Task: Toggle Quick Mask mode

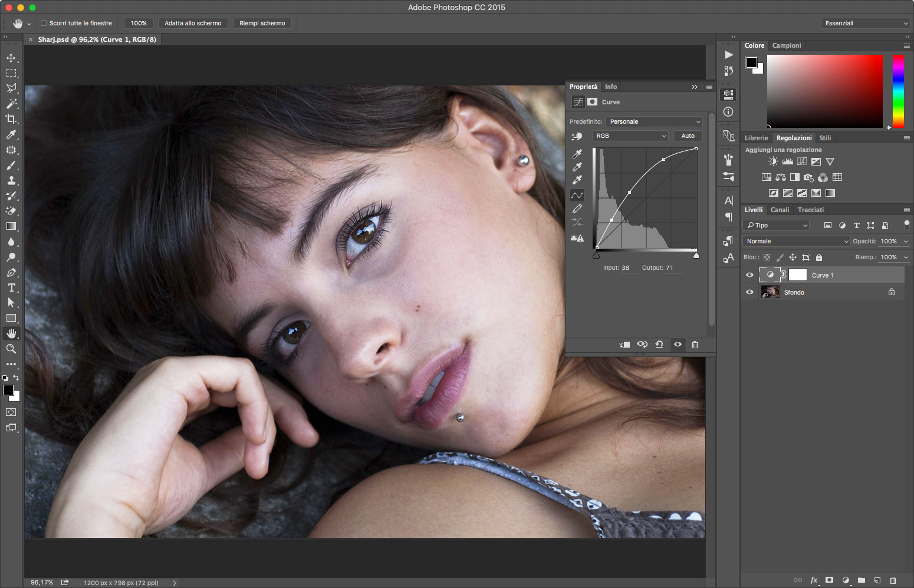Action: click(x=11, y=412)
